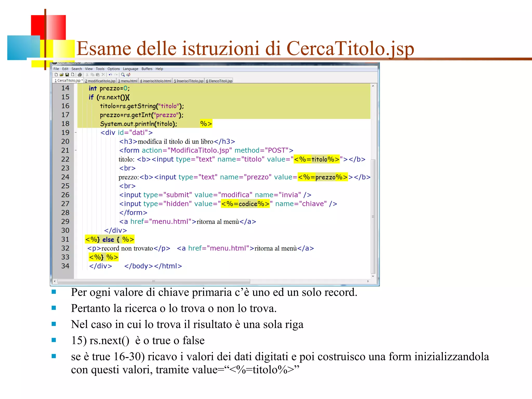Click the horizontal scrollbar right arrow
The width and height of the screenshot is (532, 399).
[368, 281]
